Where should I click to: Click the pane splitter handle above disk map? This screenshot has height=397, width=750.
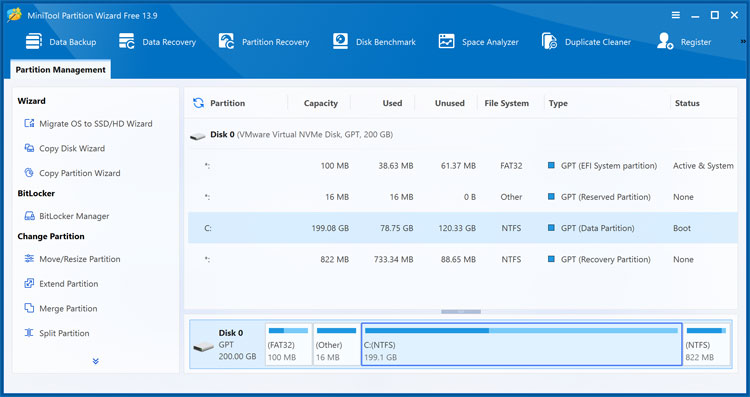[461, 311]
